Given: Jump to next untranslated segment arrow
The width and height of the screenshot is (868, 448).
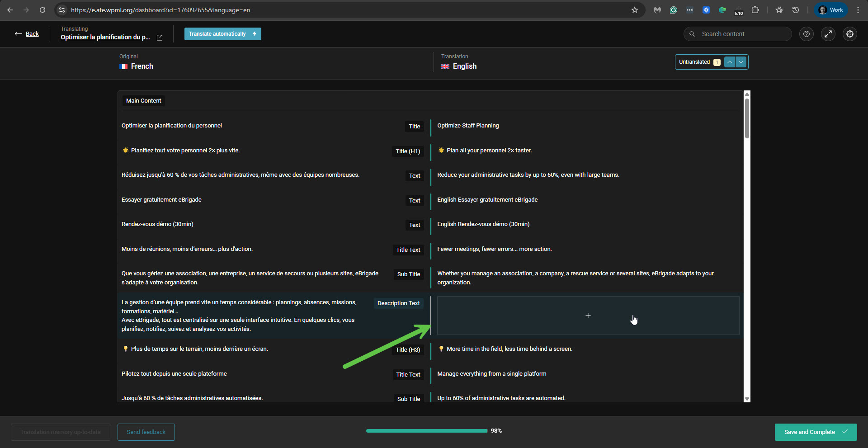Looking at the screenshot, I should tap(741, 62).
